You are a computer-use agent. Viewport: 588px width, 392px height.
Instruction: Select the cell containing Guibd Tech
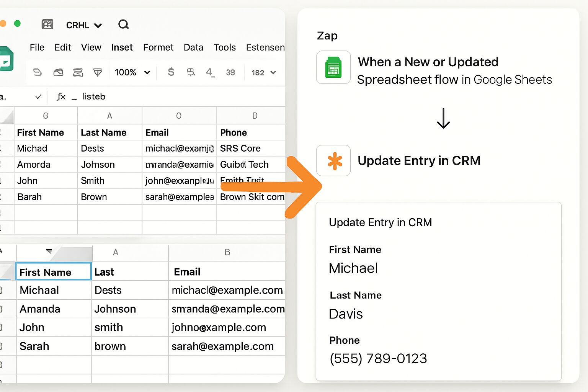click(251, 164)
